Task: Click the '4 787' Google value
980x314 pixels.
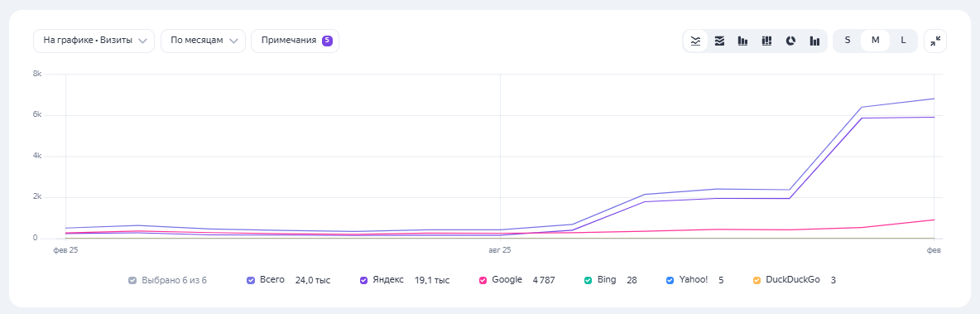Action: pos(544,280)
